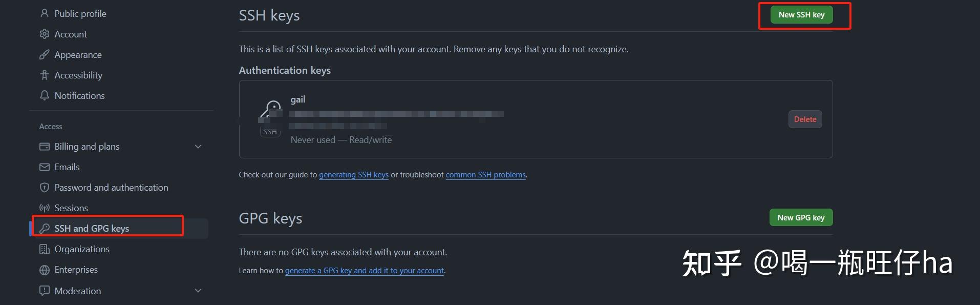The height and width of the screenshot is (305, 980).
Task: Click the Sessions broadcast icon
Action: coord(45,208)
